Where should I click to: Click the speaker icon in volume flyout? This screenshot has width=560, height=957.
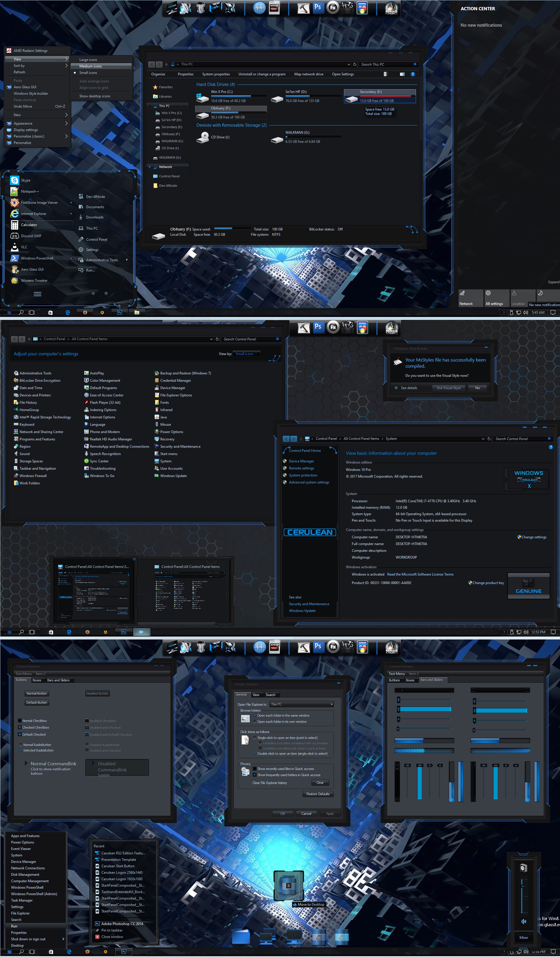pos(524,922)
